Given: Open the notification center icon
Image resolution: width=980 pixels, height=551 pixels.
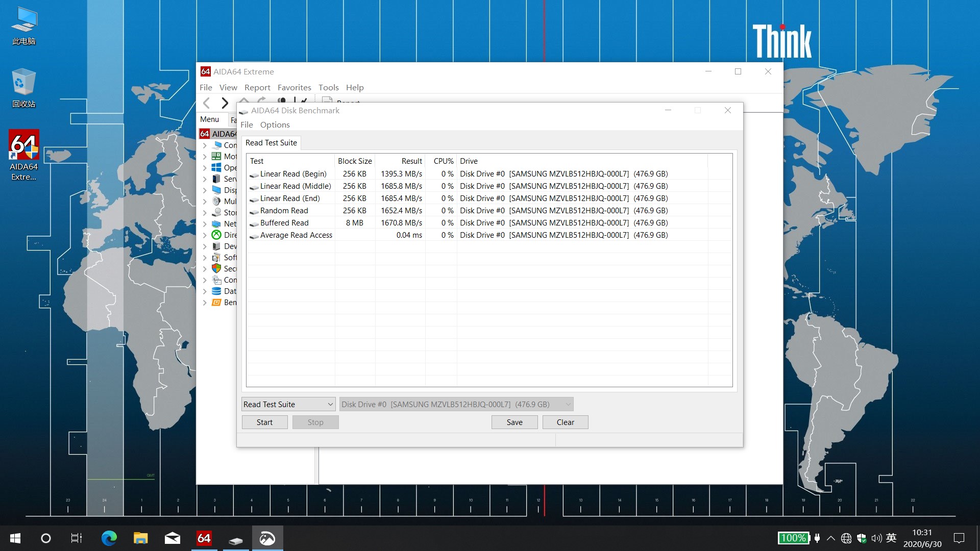Looking at the screenshot, I should [959, 538].
